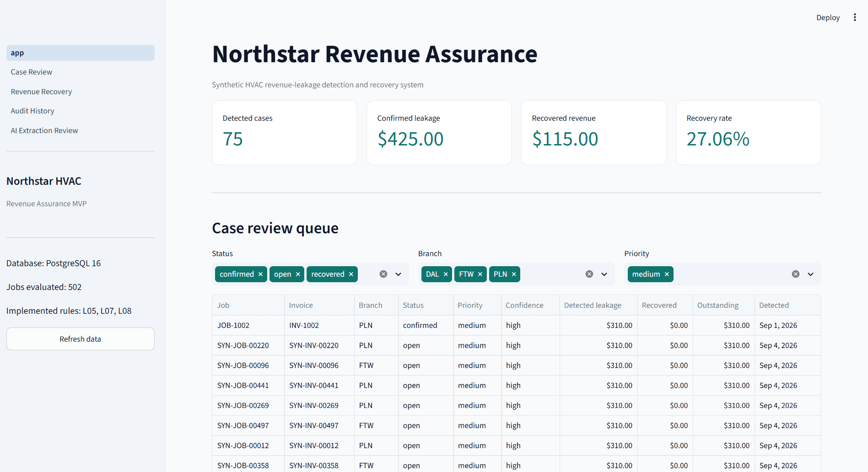Click the Deploy button
The image size is (868, 472).
click(828, 17)
